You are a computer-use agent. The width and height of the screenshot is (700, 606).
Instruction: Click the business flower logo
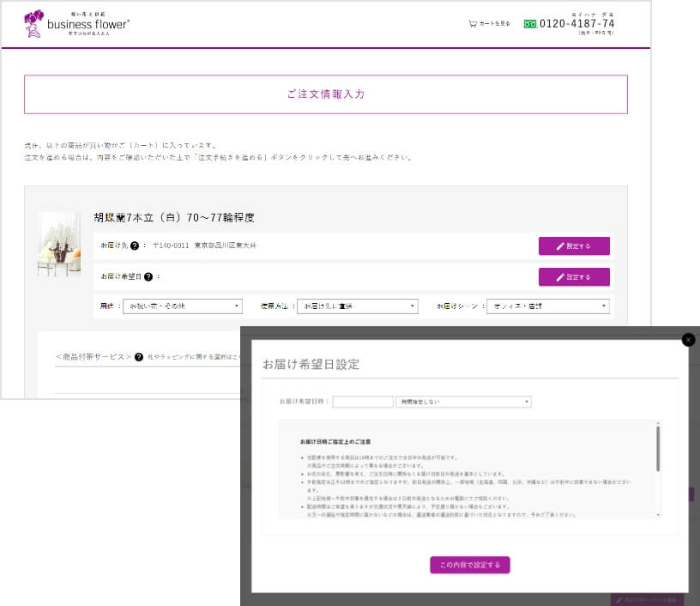[x=78, y=23]
